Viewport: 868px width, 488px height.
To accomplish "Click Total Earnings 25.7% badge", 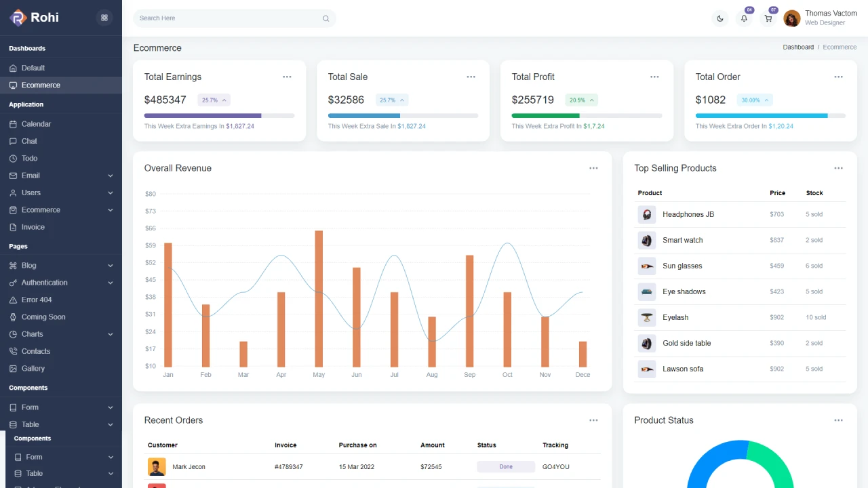I will [x=214, y=100].
